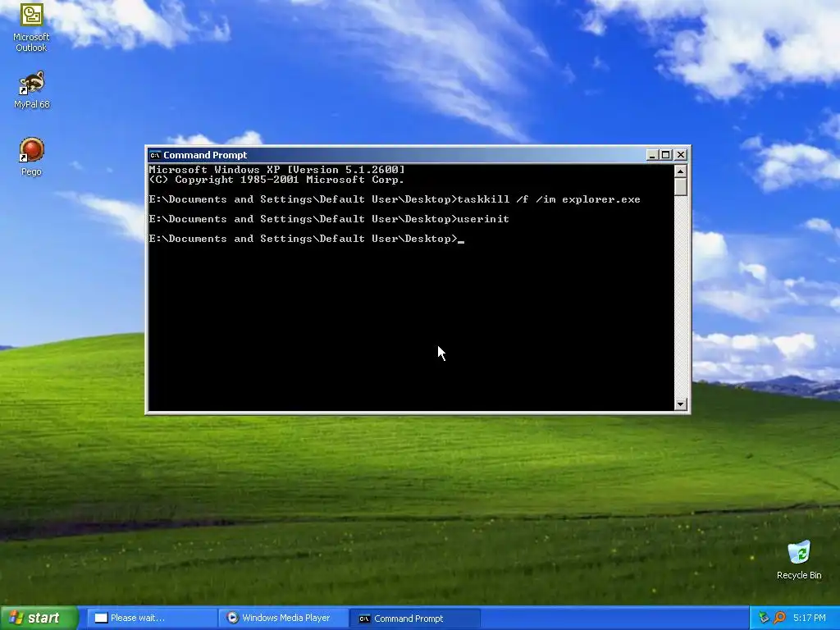Viewport: 840px width, 630px height.
Task: Activate the Command Prompt taskbar button
Action: pyautogui.click(x=415, y=619)
